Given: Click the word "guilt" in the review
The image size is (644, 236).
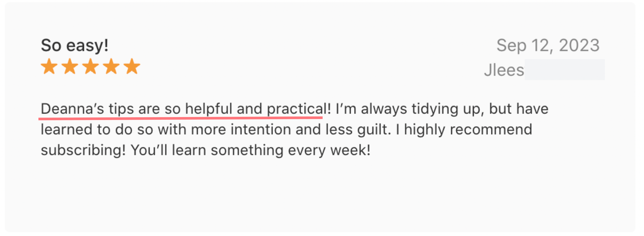Looking at the screenshot, I should [373, 130].
